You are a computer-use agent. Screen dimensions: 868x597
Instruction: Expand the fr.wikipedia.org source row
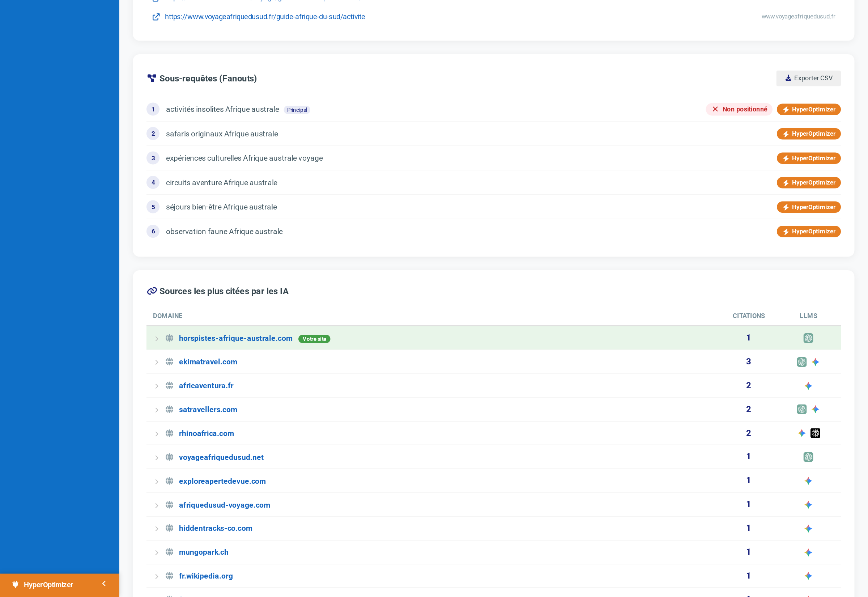(x=157, y=576)
